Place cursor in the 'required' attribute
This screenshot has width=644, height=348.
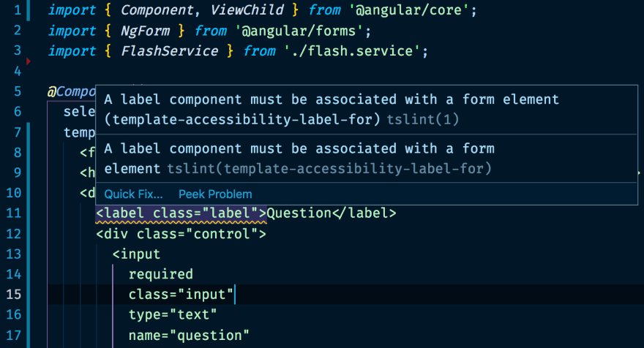point(160,274)
